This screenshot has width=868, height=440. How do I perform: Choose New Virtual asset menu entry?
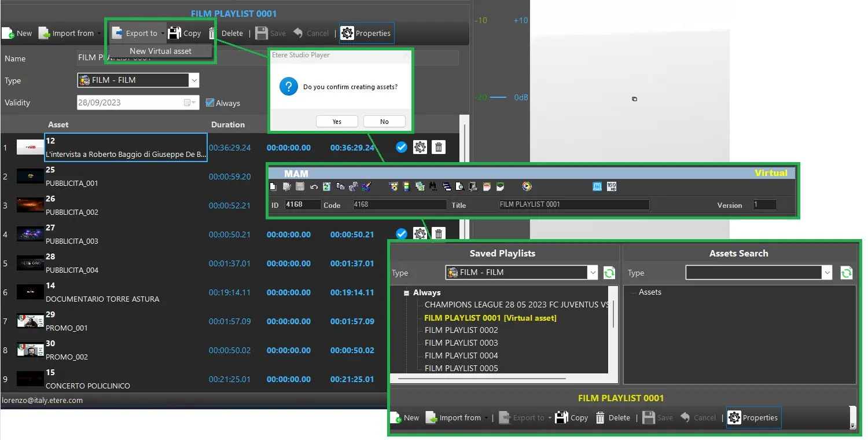tap(160, 51)
